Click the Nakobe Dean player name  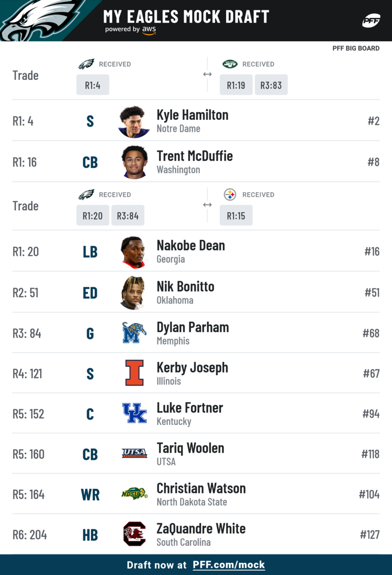[190, 246]
